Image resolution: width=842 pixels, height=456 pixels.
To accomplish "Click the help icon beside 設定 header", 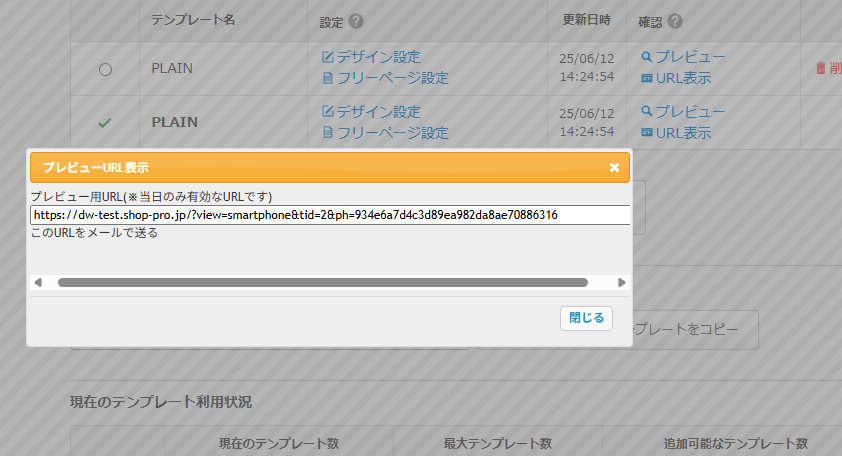I will (356, 21).
